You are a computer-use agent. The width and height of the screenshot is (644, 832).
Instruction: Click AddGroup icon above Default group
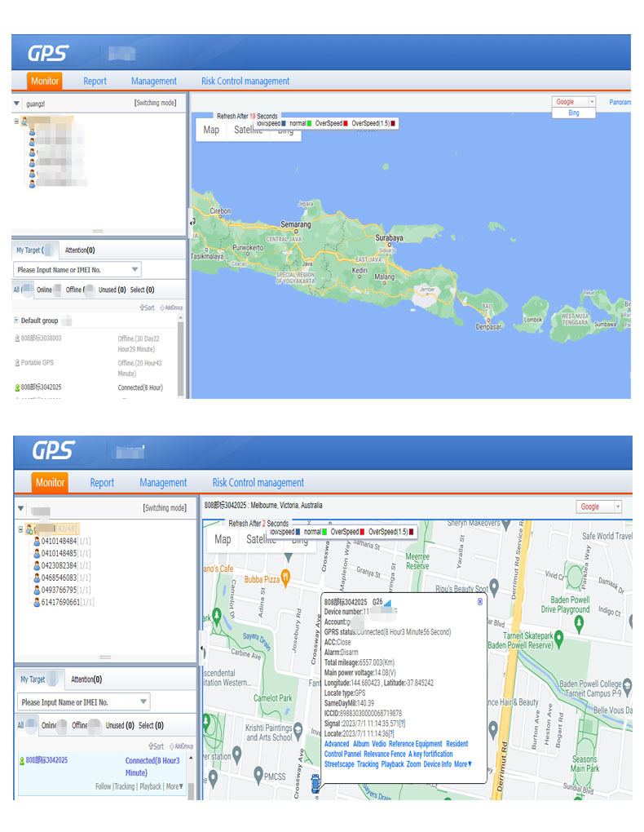pos(162,308)
